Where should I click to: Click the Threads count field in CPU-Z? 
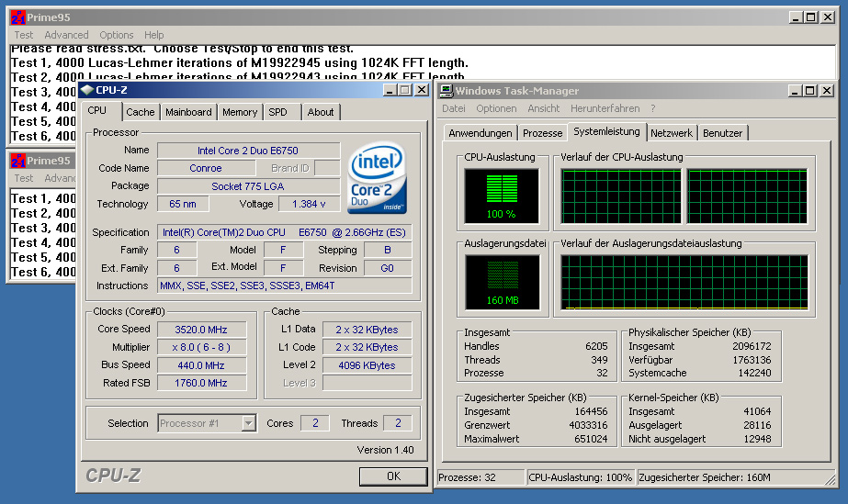(398, 423)
